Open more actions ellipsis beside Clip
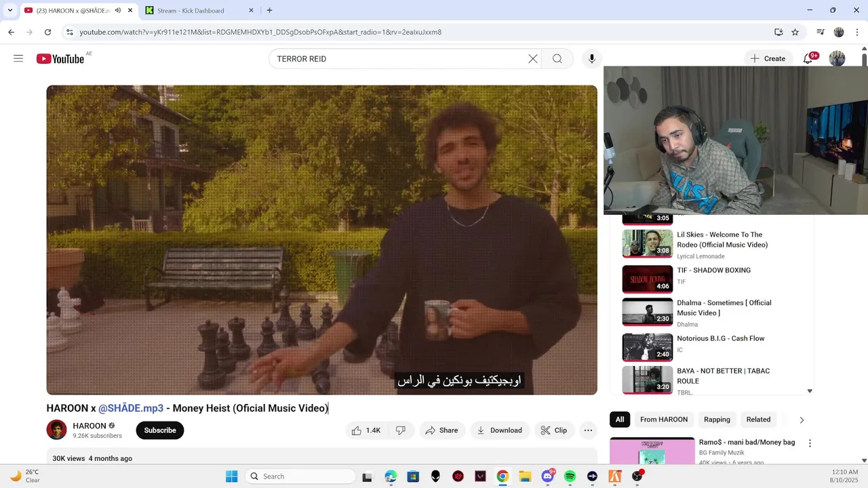 [x=588, y=430]
